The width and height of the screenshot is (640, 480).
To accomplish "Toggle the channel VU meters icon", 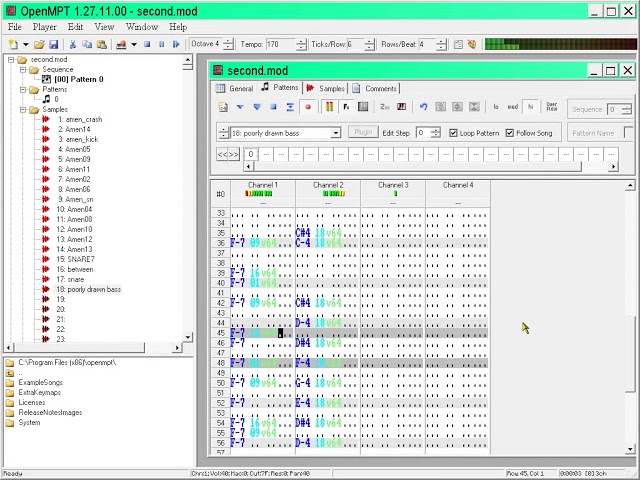I will [x=329, y=107].
